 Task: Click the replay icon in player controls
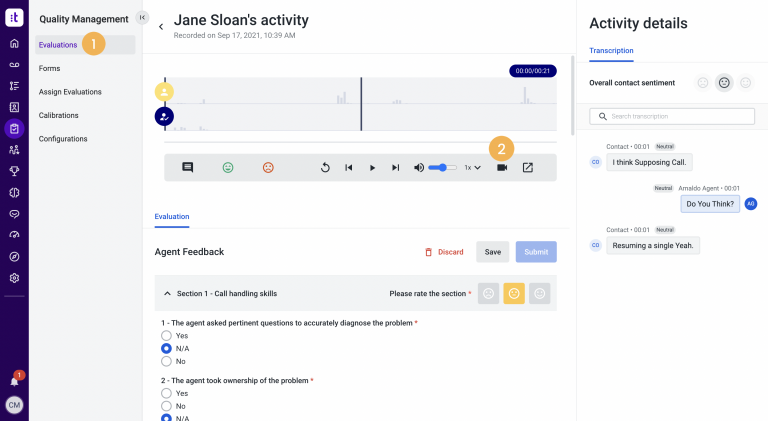(x=325, y=168)
